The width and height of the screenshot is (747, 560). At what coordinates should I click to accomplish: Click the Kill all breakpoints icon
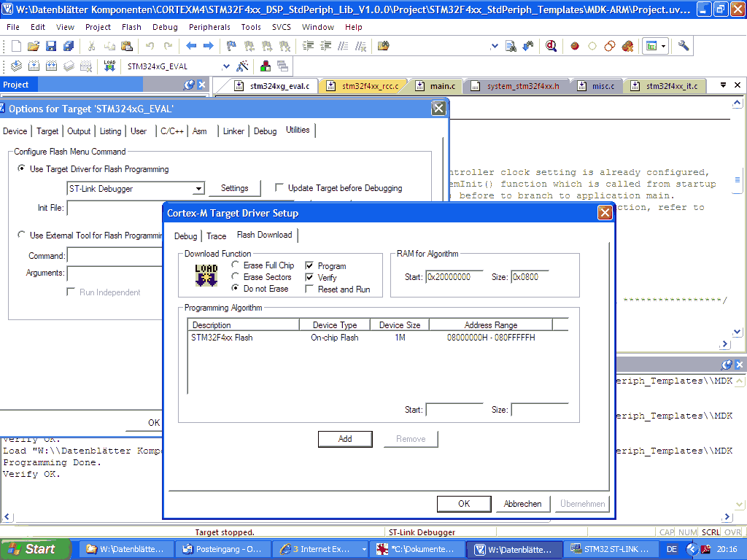628,46
